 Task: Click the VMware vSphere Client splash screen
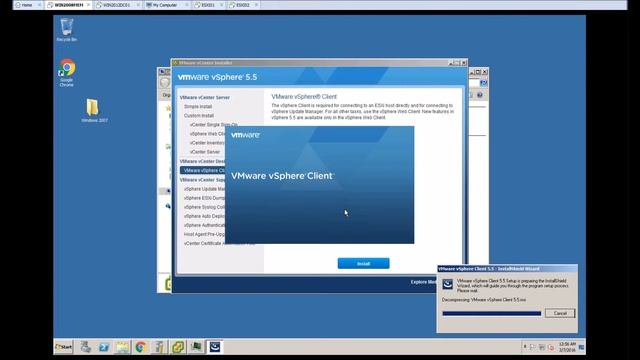click(x=320, y=185)
